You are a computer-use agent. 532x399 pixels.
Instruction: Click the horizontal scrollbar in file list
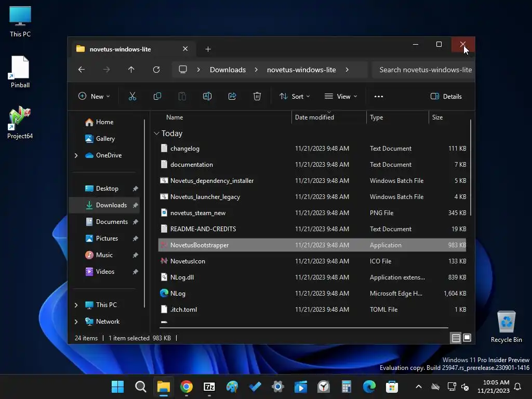tap(303, 328)
